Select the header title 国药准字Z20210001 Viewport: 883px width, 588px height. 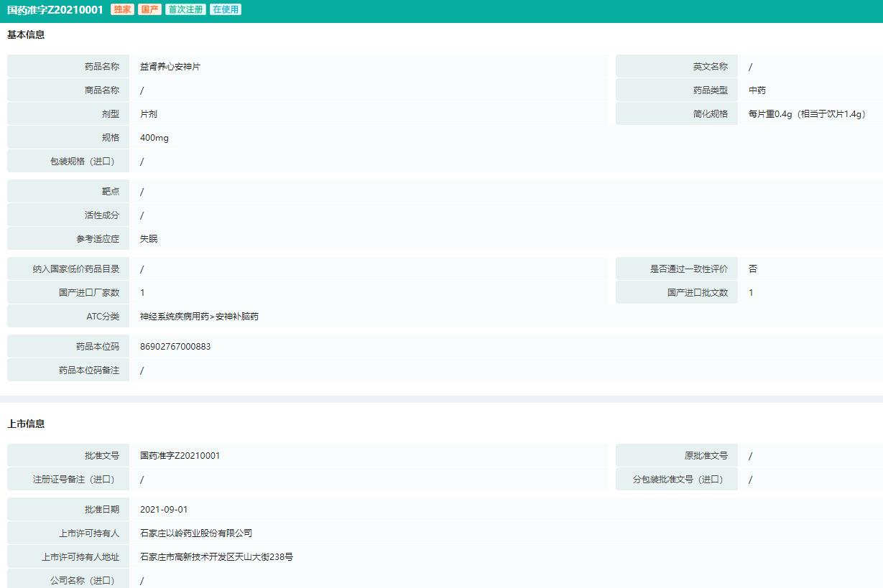(55, 10)
